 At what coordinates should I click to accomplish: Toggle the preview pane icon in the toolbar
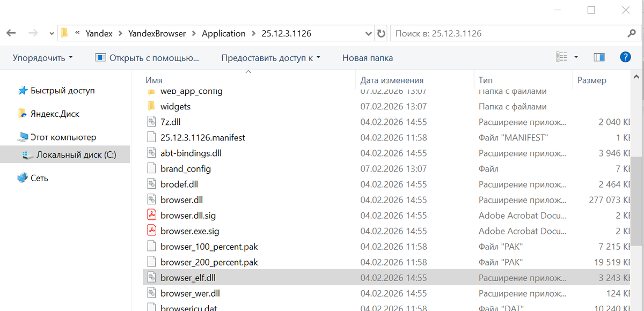(599, 56)
